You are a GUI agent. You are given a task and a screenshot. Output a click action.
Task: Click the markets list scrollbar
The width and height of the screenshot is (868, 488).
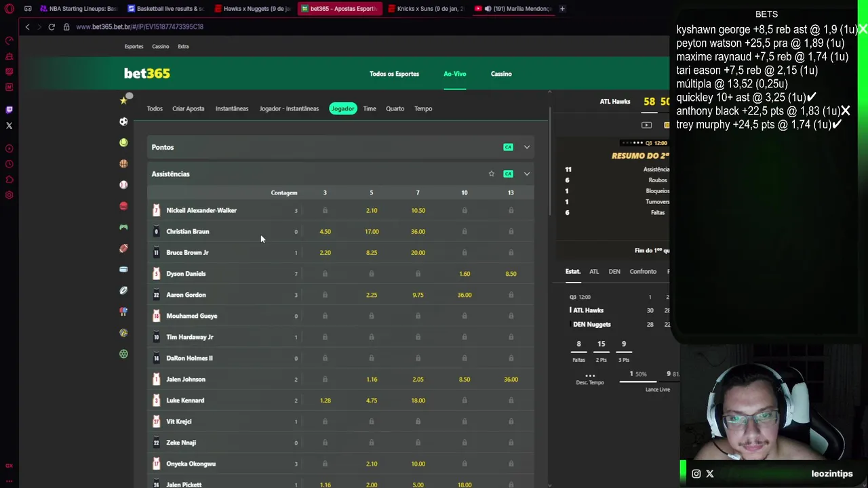pyautogui.click(x=550, y=163)
